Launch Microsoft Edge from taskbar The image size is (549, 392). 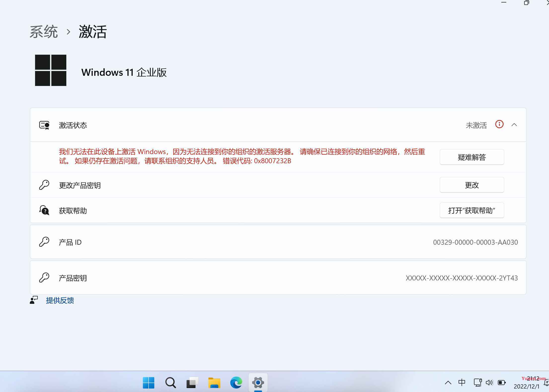click(x=236, y=383)
